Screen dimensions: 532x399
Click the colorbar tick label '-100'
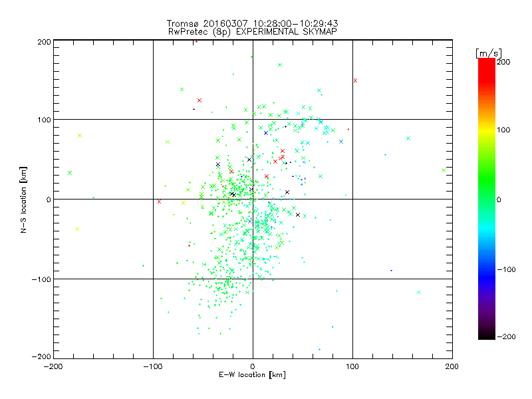pyautogui.click(x=506, y=270)
